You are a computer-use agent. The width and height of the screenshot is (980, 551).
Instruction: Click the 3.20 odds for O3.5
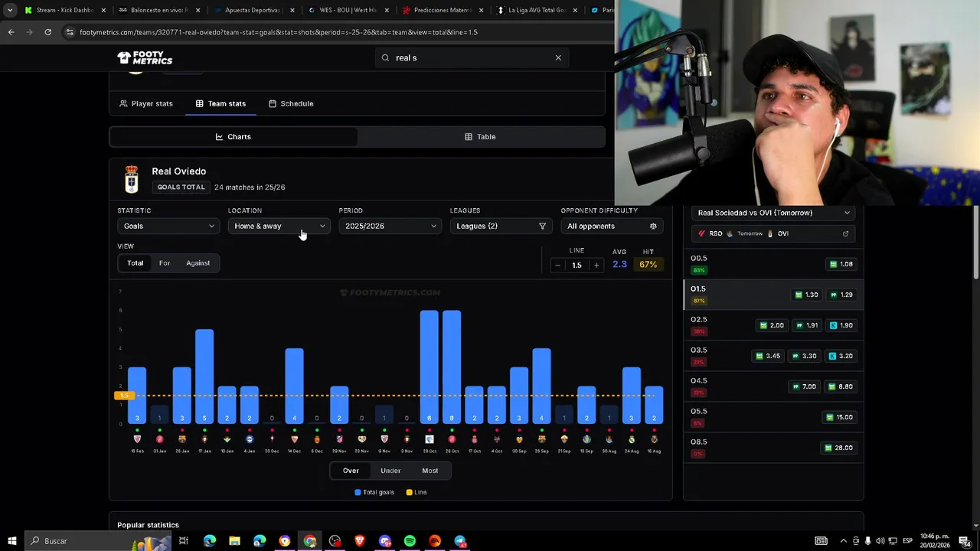(841, 356)
